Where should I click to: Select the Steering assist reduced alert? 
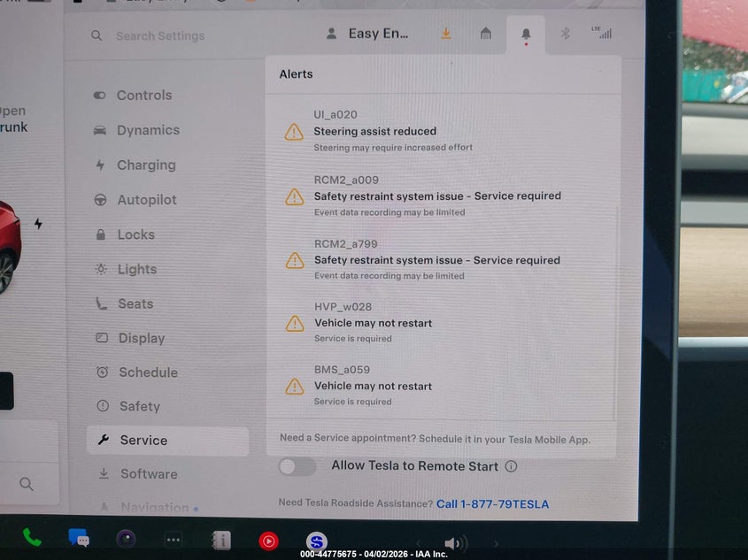tap(374, 131)
